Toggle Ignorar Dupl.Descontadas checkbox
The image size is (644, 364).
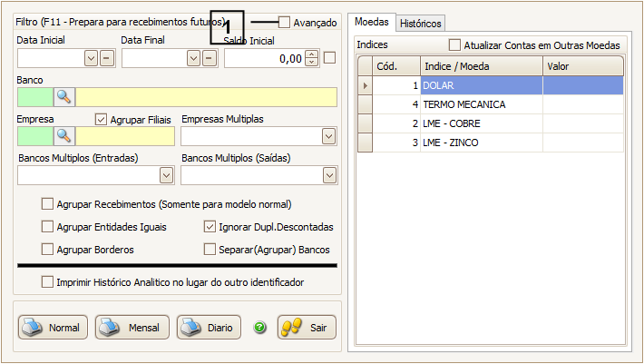210,227
